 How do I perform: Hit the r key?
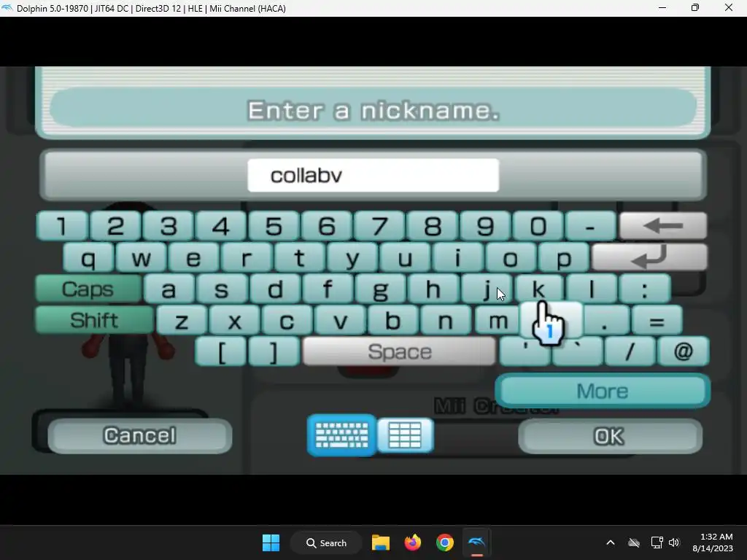(x=247, y=257)
